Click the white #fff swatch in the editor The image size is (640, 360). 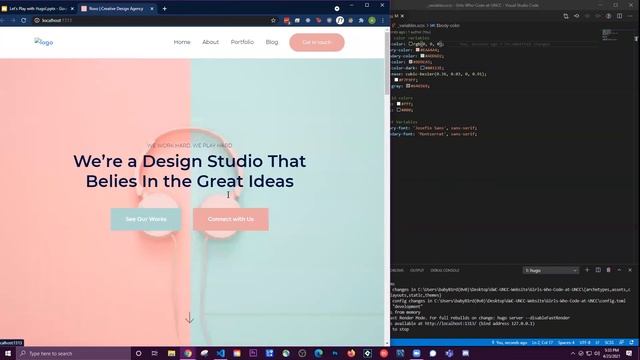398,104
